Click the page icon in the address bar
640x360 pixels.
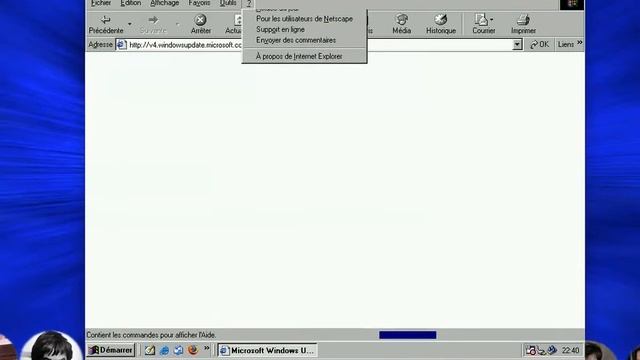click(x=121, y=44)
